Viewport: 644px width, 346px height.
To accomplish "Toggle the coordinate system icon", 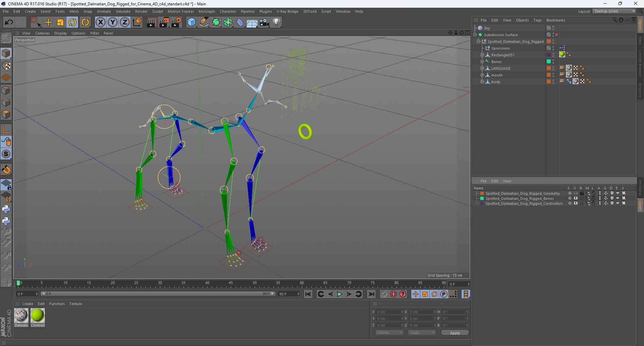I will 137,22.
